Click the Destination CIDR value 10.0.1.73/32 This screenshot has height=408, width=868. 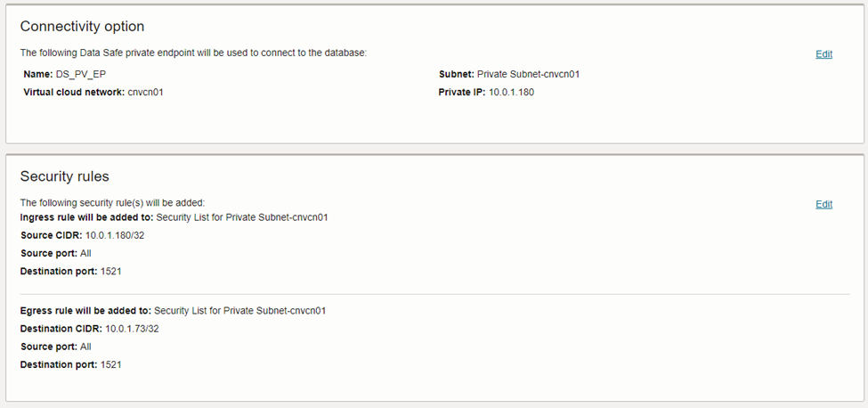click(133, 329)
